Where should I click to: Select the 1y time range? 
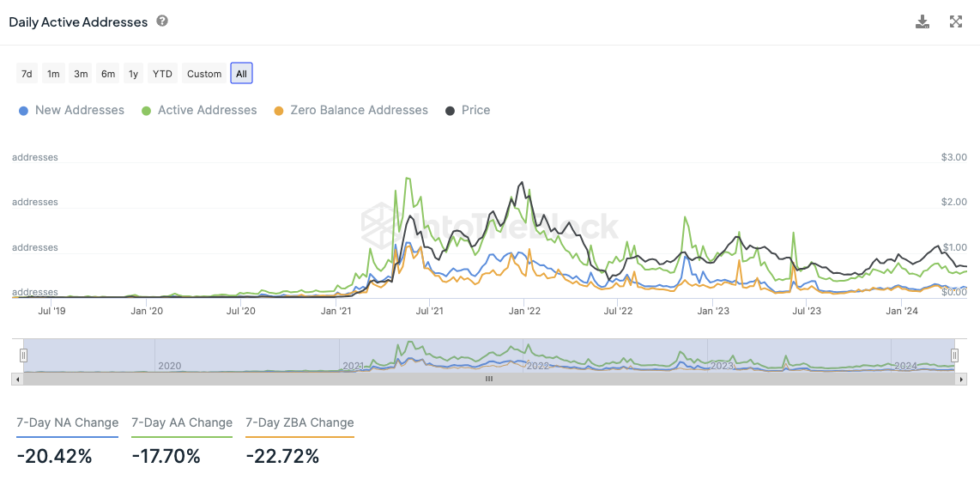point(133,74)
